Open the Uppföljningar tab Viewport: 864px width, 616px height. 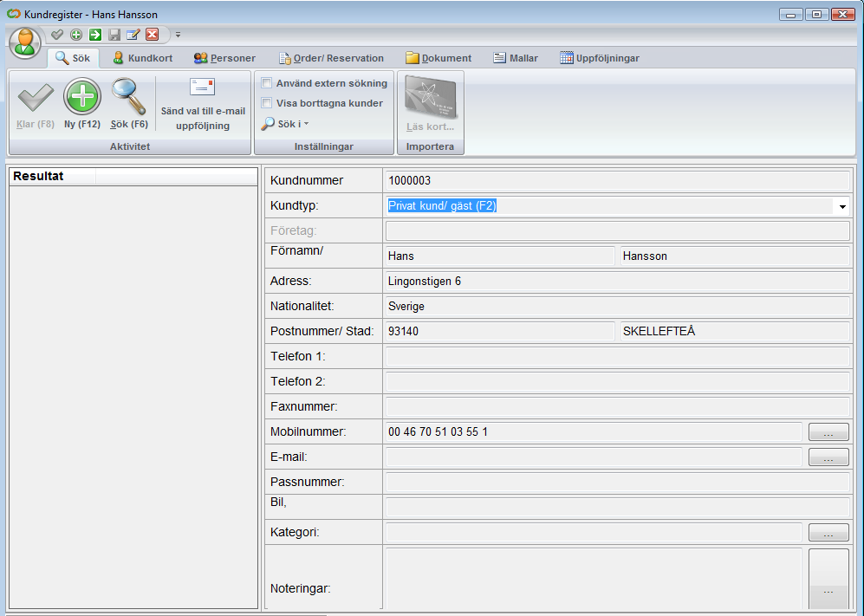[x=600, y=58]
